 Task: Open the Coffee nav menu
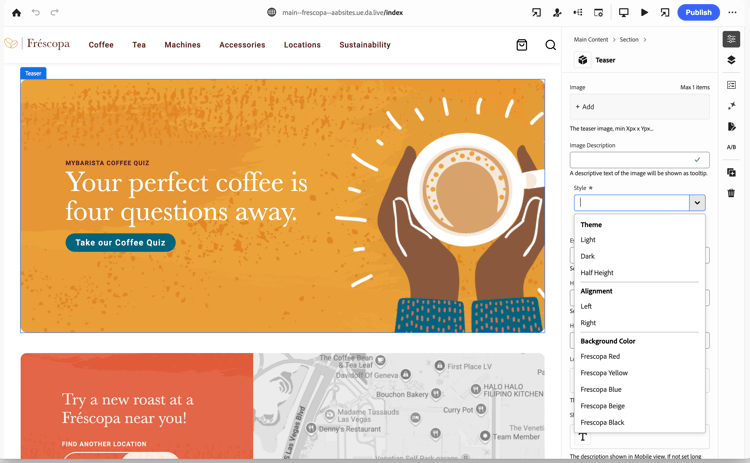click(101, 45)
